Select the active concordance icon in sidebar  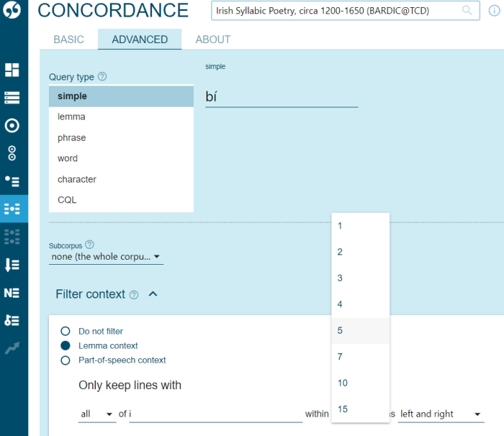point(12,209)
